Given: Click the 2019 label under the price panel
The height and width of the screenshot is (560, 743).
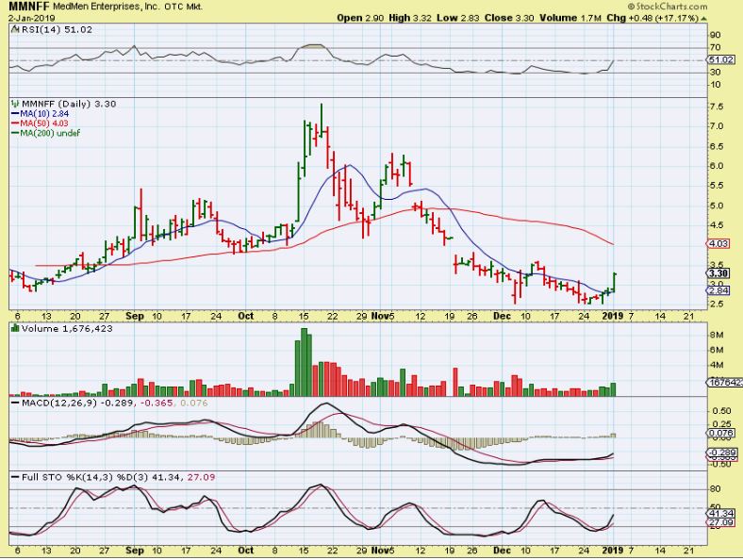Looking at the screenshot, I should point(613,316).
